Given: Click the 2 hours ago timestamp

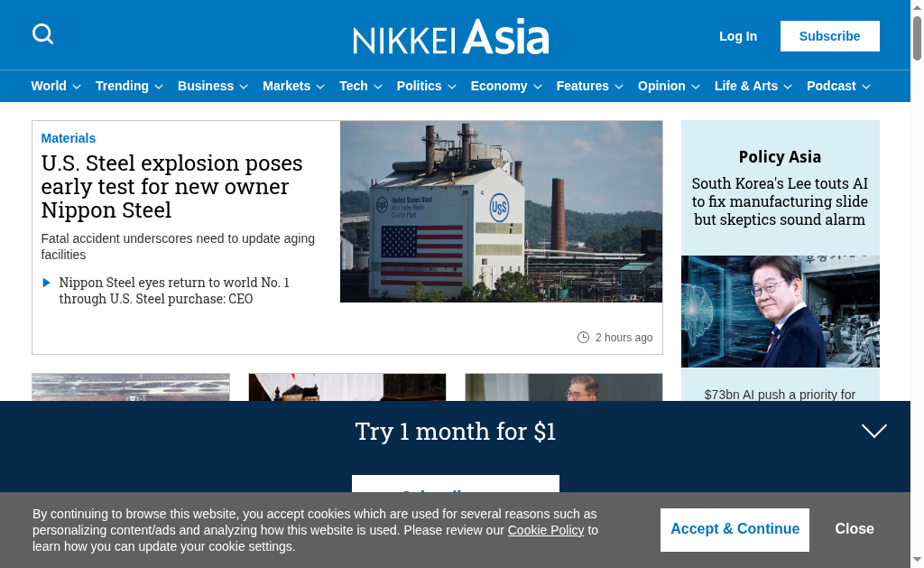Looking at the screenshot, I should 624,338.
